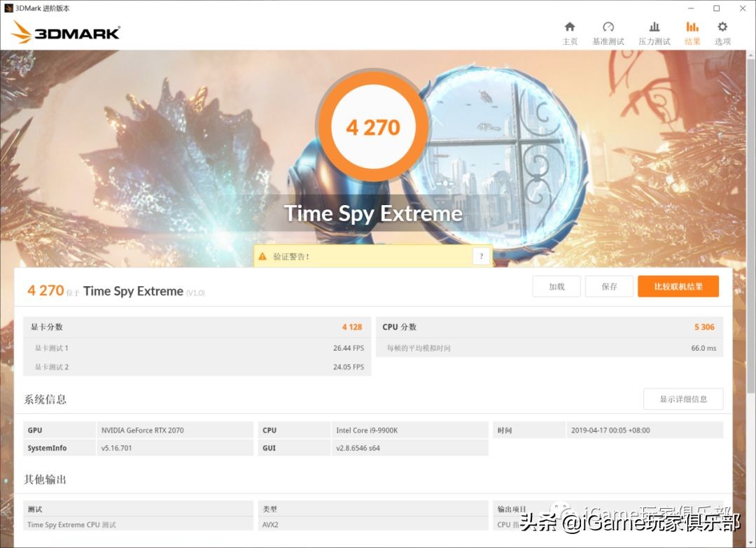Click the 系统信息 section heading
This screenshot has height=548, width=756.
coord(45,399)
